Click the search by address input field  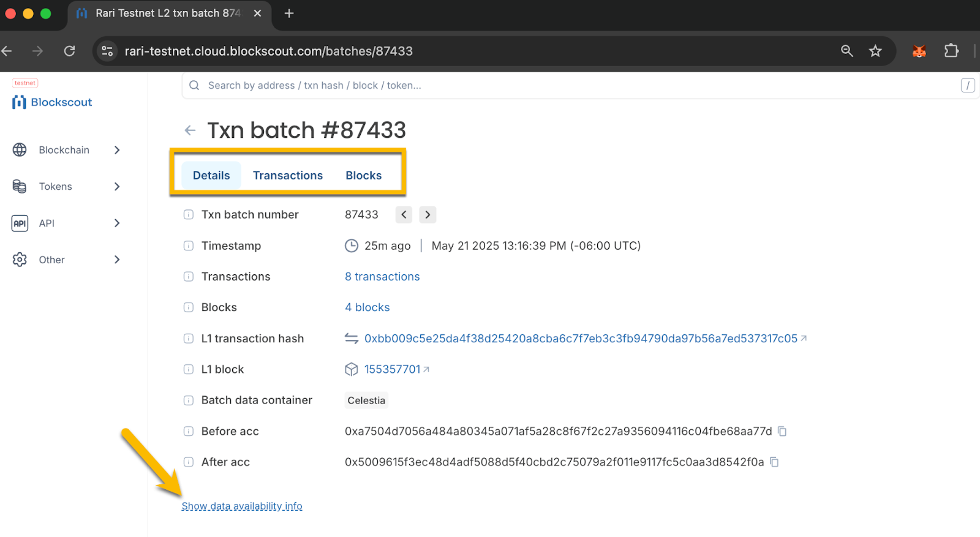pyautogui.click(x=581, y=86)
